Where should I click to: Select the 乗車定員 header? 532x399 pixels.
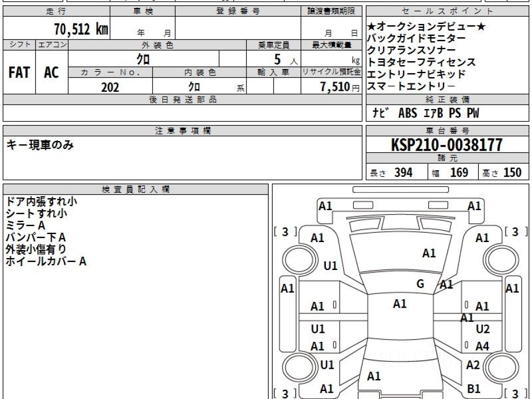pyautogui.click(x=274, y=45)
